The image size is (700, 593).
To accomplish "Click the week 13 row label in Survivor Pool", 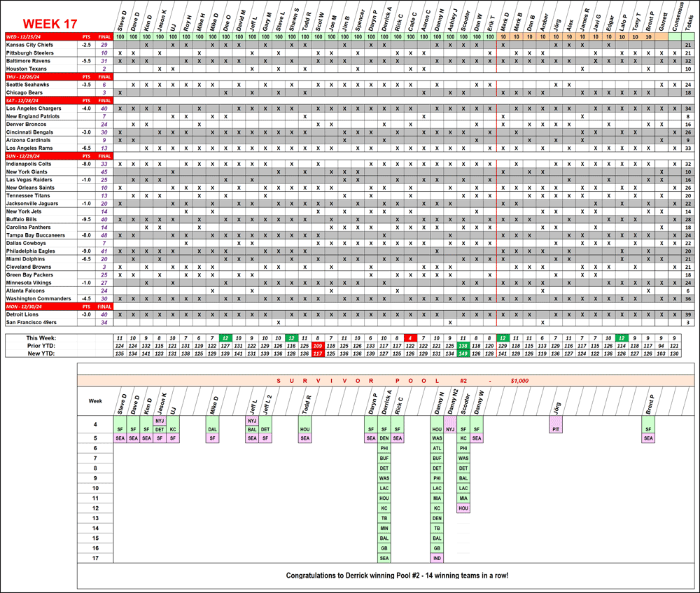I will 95,518.
